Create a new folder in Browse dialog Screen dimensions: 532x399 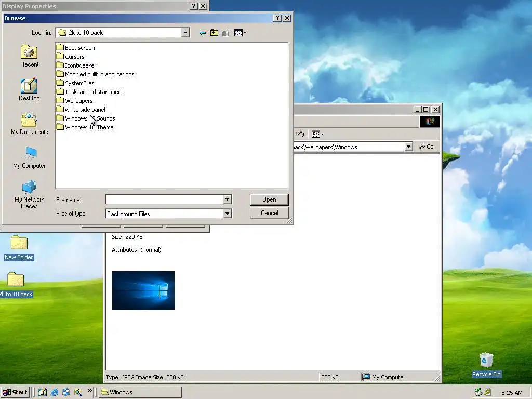(226, 33)
